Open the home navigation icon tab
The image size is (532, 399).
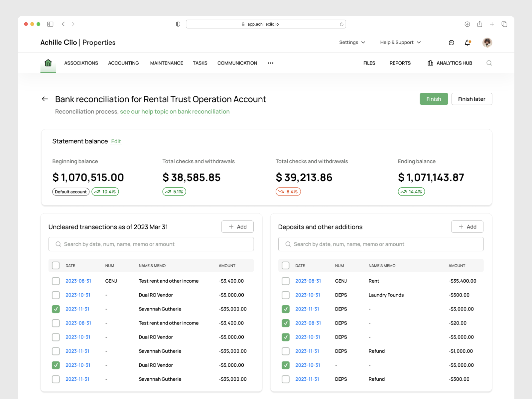[x=48, y=63]
